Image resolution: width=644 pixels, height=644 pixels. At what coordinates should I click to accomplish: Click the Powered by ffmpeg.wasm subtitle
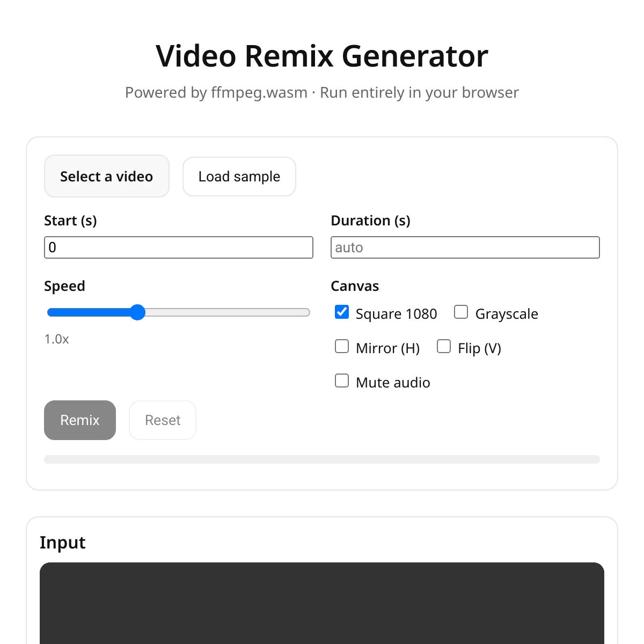click(322, 92)
